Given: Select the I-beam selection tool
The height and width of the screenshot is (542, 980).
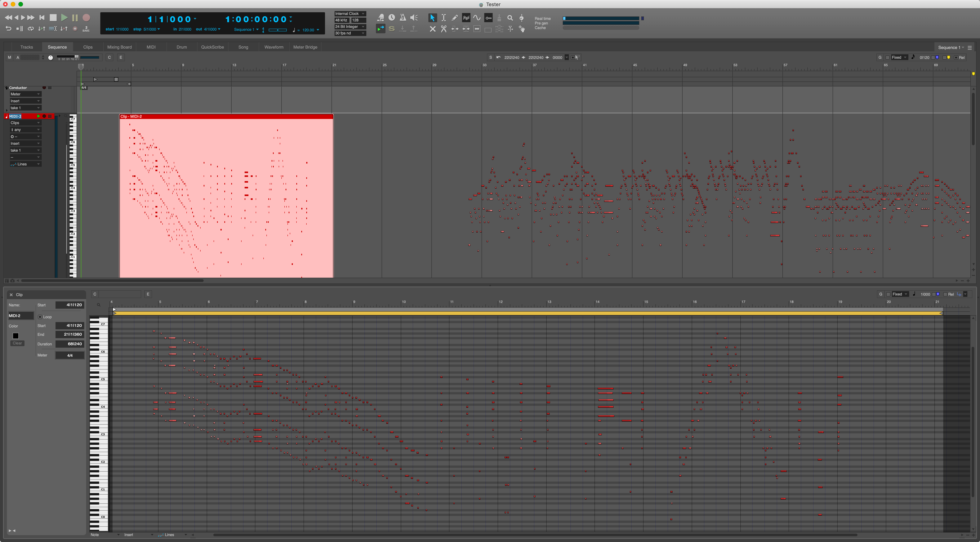Looking at the screenshot, I should (x=444, y=18).
